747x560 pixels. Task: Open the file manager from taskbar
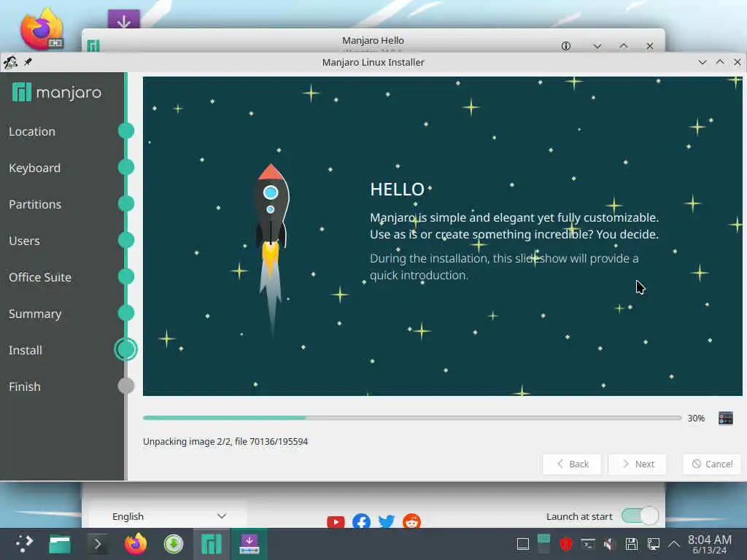click(60, 544)
